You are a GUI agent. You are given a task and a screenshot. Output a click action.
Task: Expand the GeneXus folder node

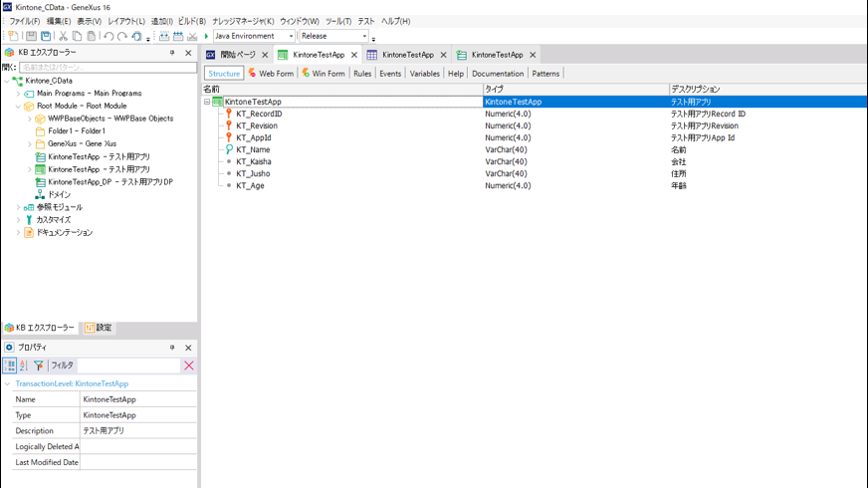(29, 144)
